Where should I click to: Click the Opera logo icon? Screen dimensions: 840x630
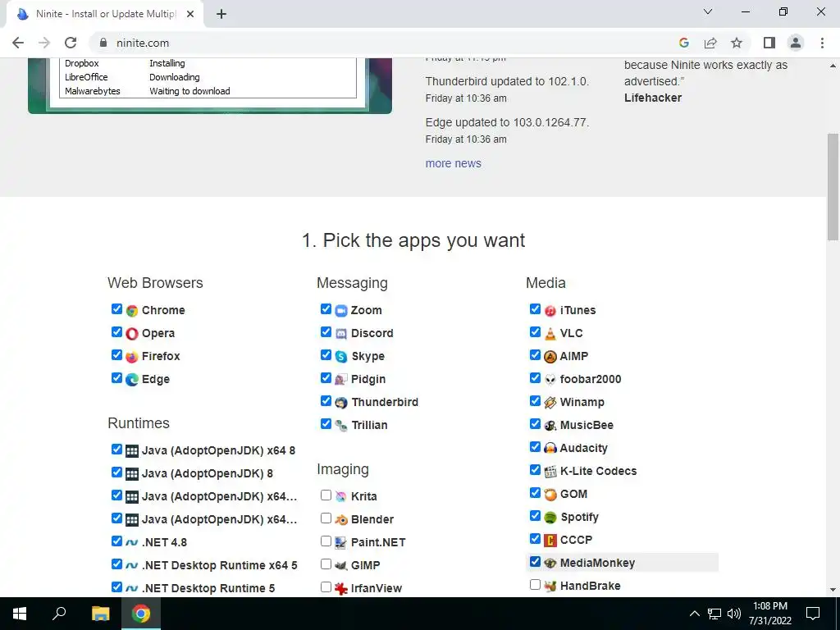pyautogui.click(x=132, y=334)
